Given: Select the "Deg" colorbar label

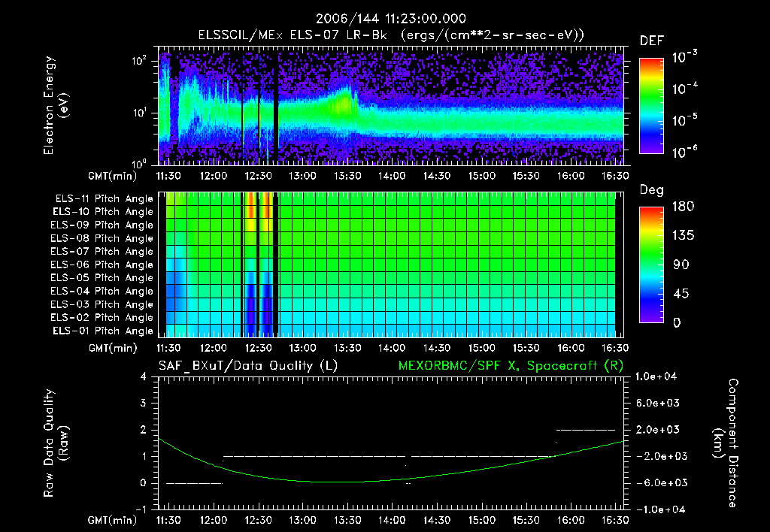Looking at the screenshot, I should (x=651, y=190).
